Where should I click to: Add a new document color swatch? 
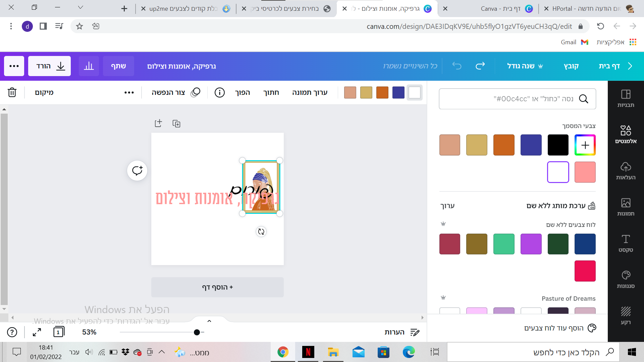pyautogui.click(x=585, y=145)
